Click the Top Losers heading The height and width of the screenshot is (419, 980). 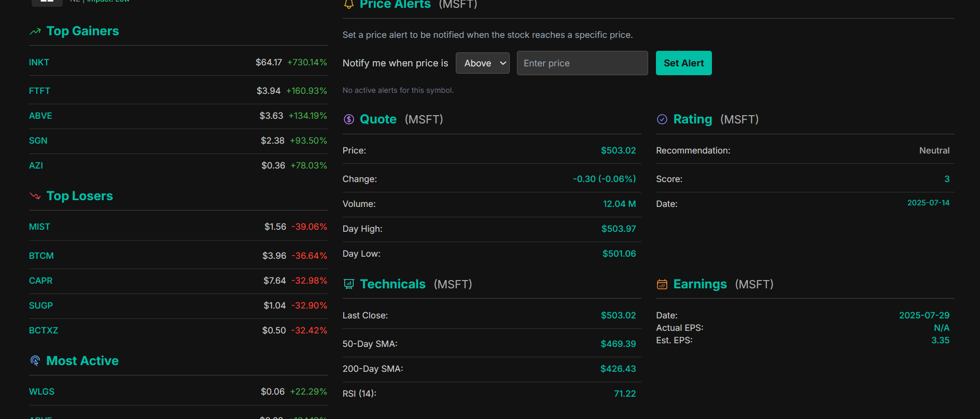click(x=80, y=196)
